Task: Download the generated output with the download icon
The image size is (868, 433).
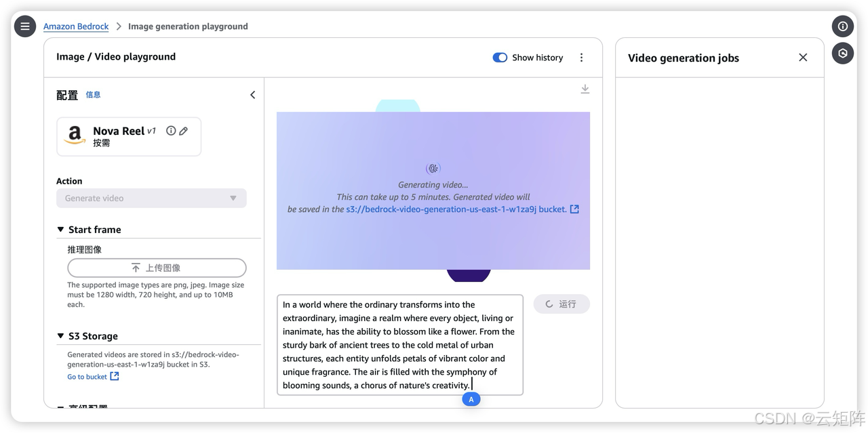Action: click(585, 89)
